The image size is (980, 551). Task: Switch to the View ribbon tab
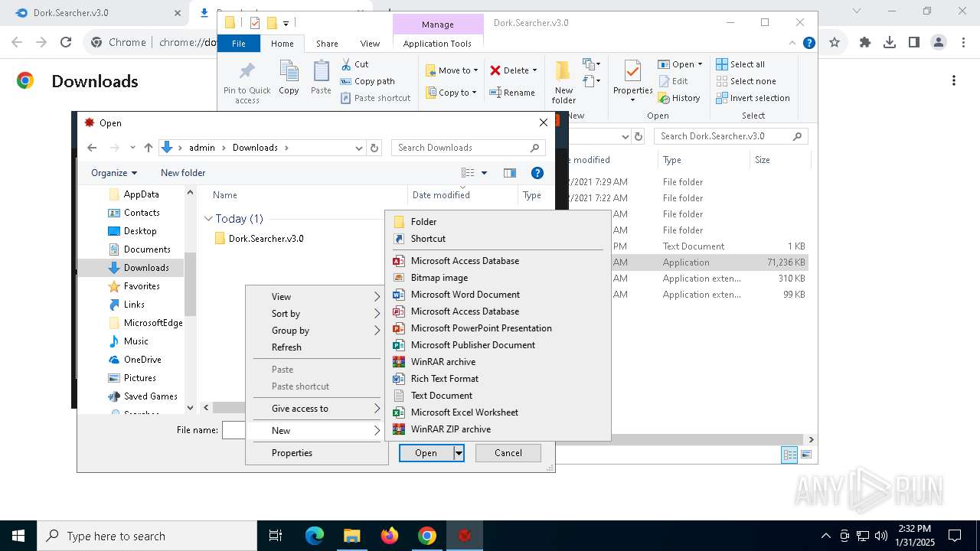coord(370,44)
